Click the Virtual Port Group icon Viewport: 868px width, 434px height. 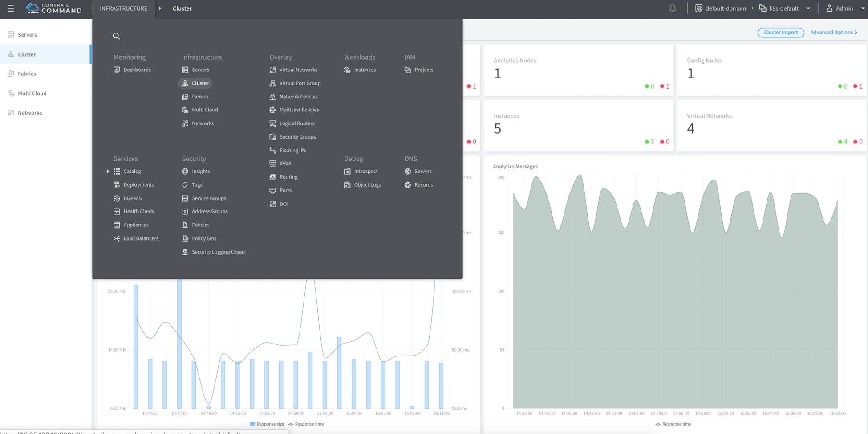[272, 83]
